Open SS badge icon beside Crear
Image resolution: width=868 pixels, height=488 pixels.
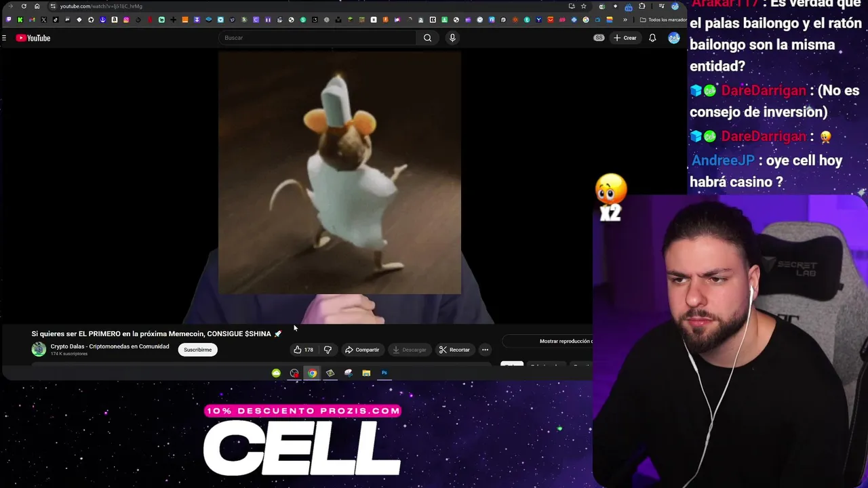point(599,38)
